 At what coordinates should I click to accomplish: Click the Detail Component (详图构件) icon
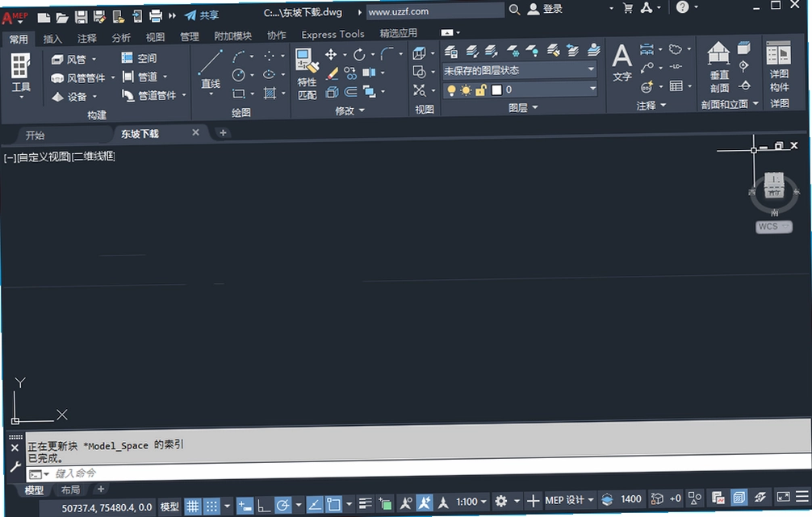pyautogui.click(x=779, y=67)
